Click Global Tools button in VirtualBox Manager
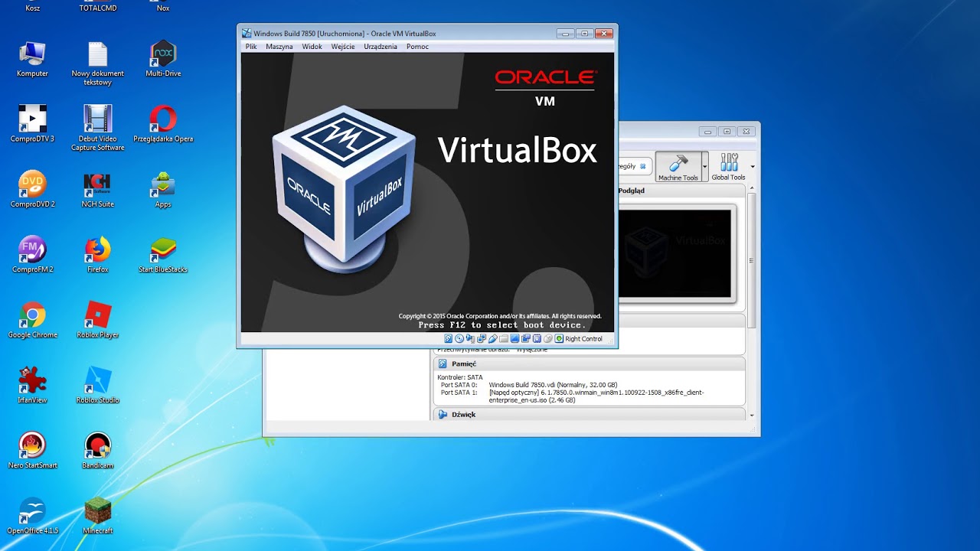980x551 pixels. tap(728, 166)
